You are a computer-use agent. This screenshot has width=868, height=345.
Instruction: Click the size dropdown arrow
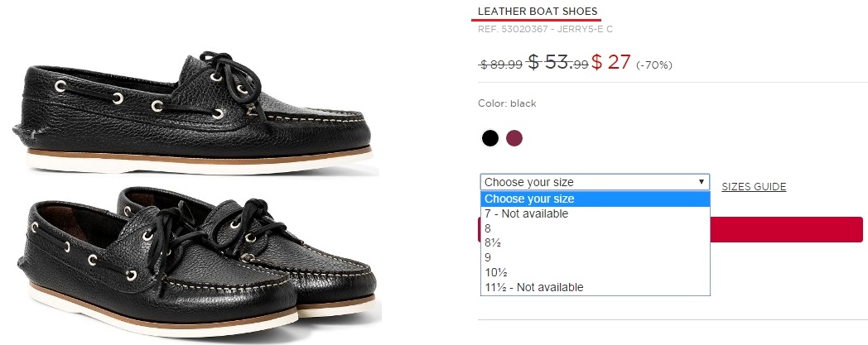702,182
